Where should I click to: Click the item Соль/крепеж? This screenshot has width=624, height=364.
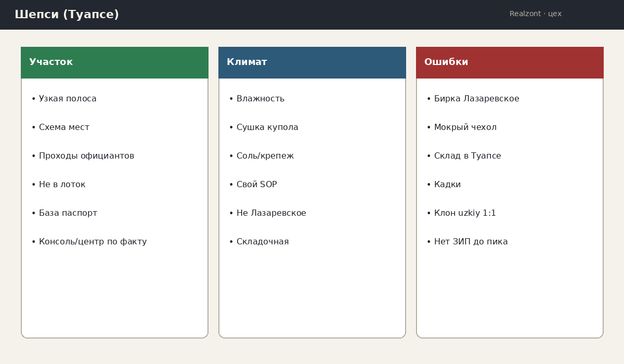[x=262, y=156]
